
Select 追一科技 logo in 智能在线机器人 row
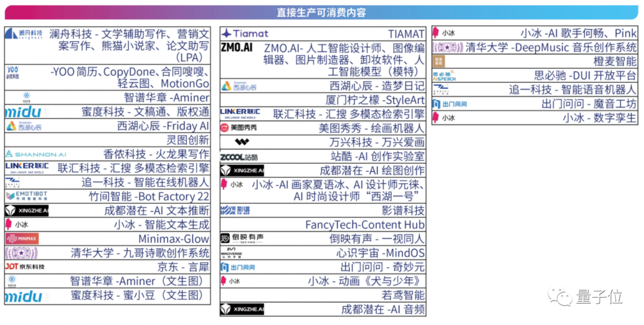(13, 182)
